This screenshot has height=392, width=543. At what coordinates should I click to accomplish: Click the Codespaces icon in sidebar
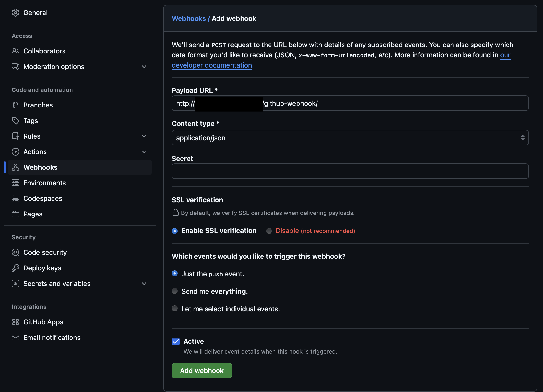pos(16,198)
